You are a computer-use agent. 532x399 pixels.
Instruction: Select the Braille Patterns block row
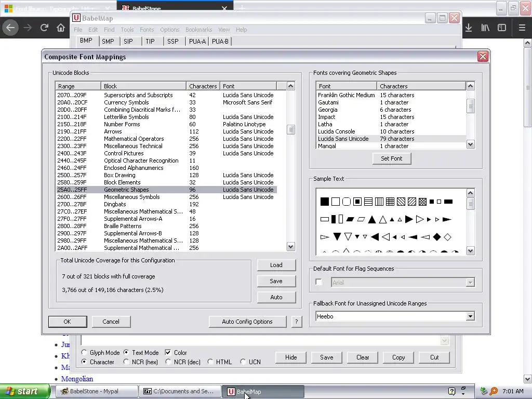[x=166, y=226]
